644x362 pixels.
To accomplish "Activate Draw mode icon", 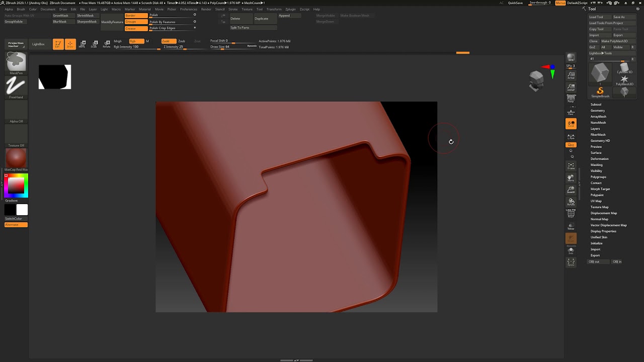I will [70, 44].
